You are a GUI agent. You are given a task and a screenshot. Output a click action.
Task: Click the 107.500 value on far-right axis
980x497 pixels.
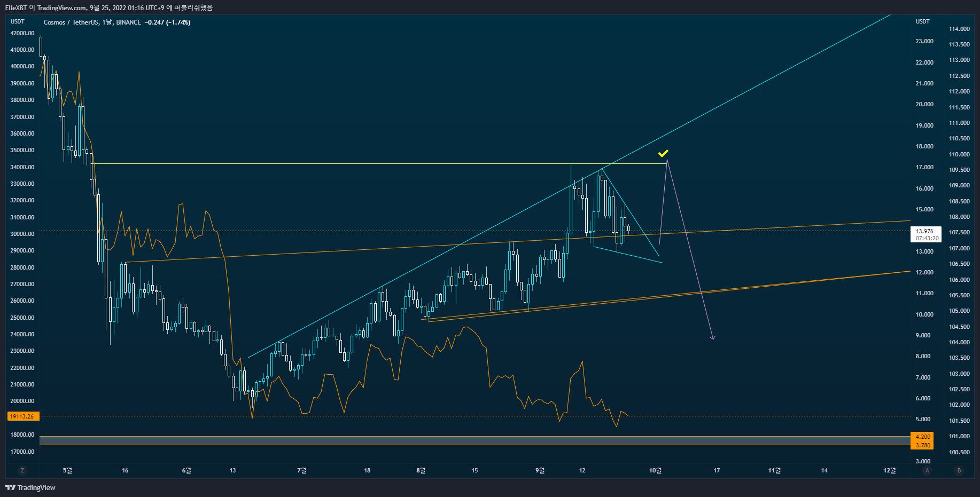click(x=959, y=232)
